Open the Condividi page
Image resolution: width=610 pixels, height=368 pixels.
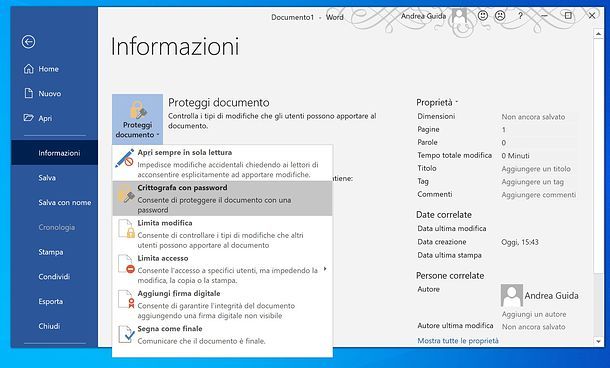(x=54, y=277)
